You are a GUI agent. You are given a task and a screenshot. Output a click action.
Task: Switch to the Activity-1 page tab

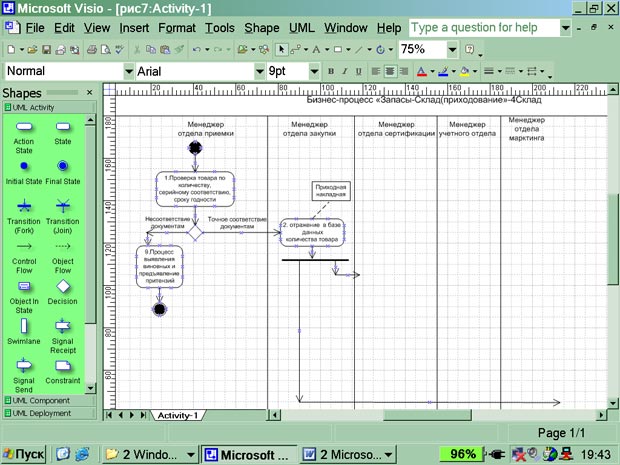pos(178,416)
